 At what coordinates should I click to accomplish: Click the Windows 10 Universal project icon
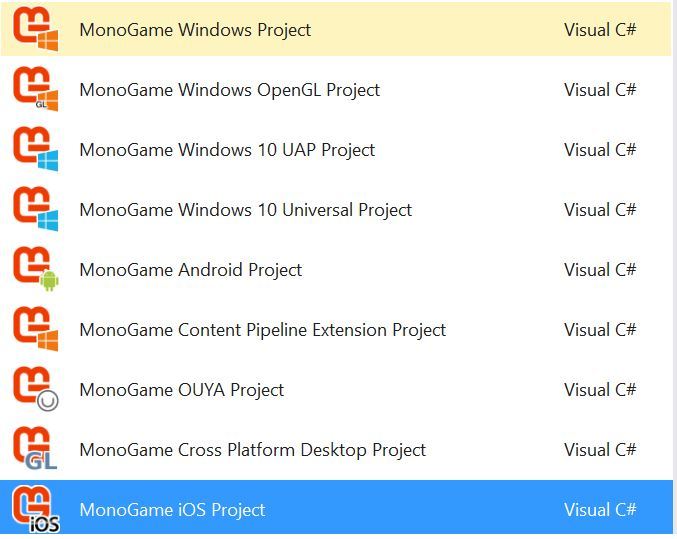35,209
